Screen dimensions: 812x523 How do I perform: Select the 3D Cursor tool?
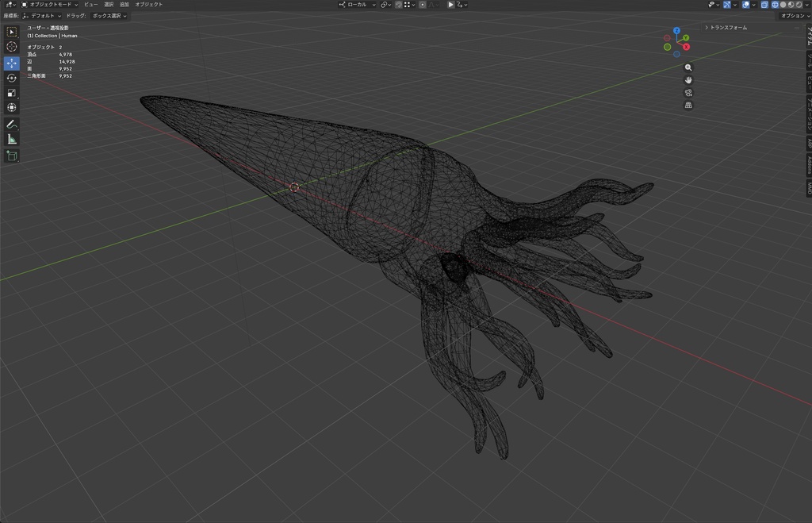[x=11, y=47]
